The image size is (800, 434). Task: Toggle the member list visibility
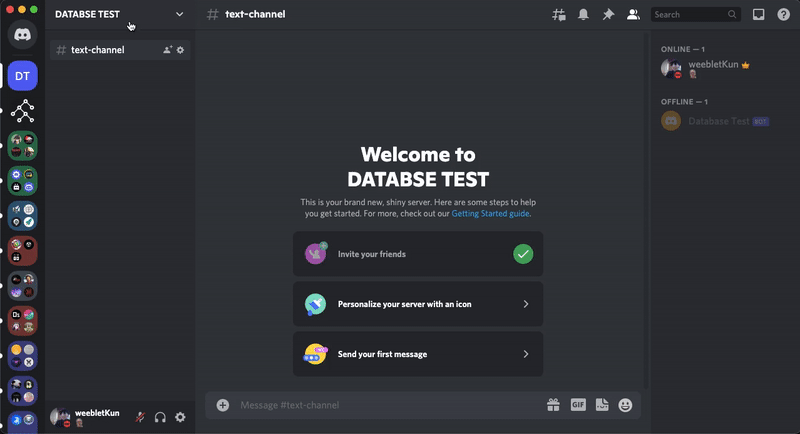pos(633,14)
